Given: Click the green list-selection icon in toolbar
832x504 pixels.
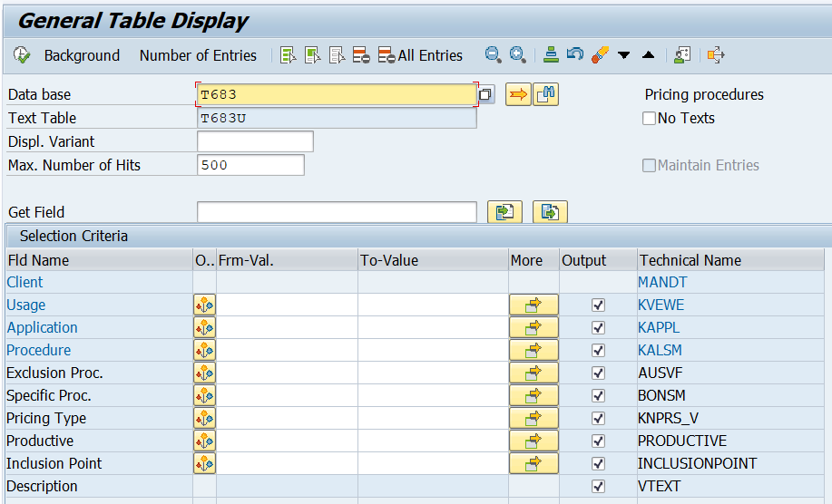Looking at the screenshot, I should click(289, 55).
